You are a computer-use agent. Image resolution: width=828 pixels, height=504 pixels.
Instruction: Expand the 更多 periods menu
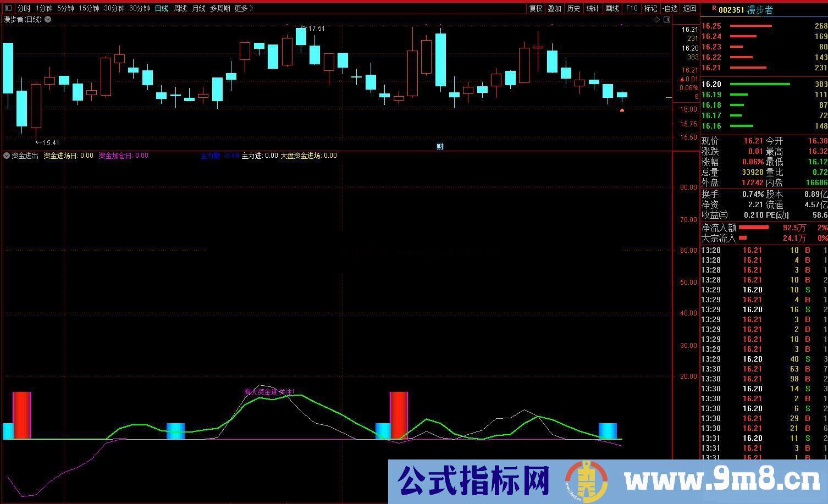(x=242, y=8)
